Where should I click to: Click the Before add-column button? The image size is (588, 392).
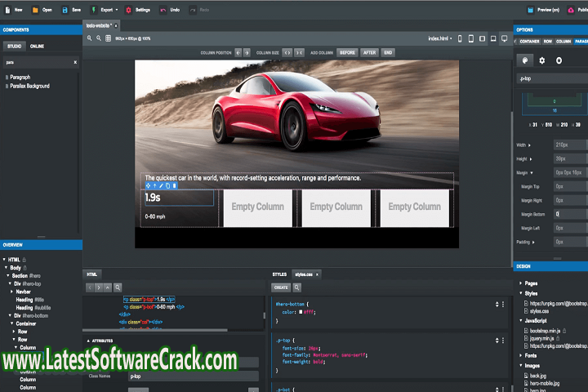tap(347, 52)
